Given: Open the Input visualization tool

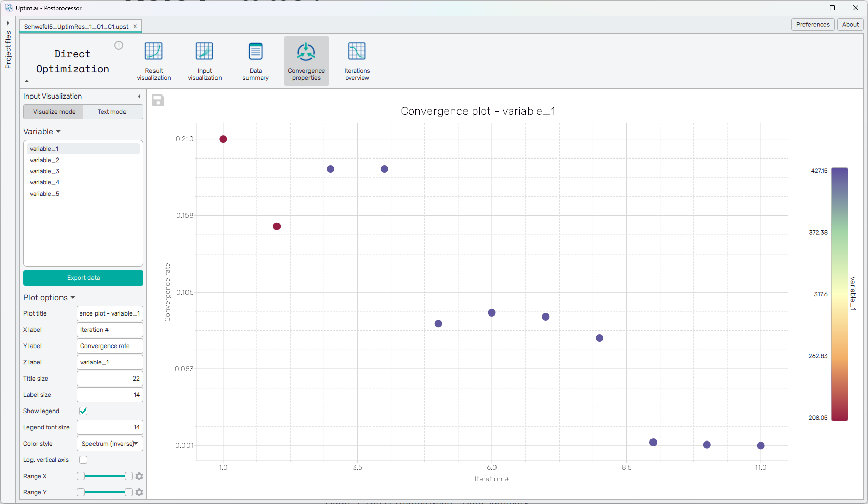Looking at the screenshot, I should coord(204,61).
